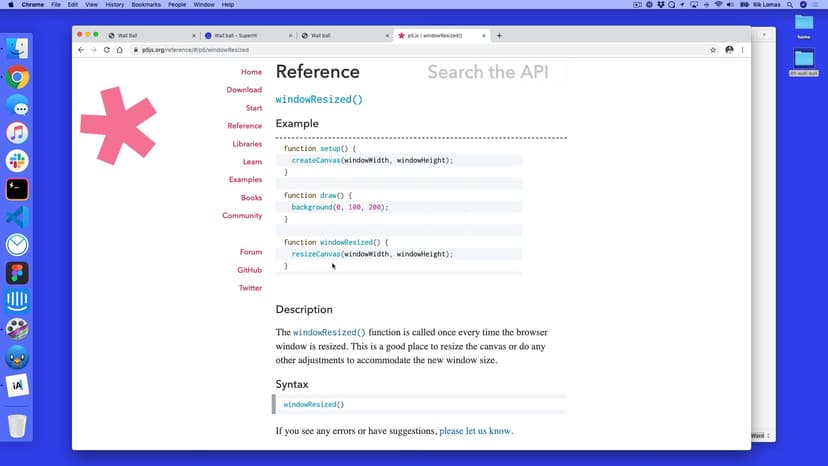Viewport: 828px width, 466px height.
Task: Open Chrome from the dock
Action: [17, 78]
